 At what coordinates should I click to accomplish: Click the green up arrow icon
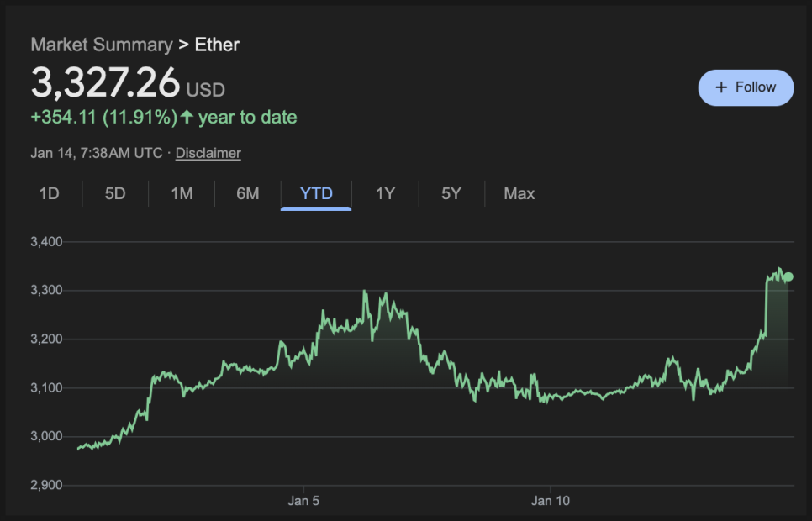pyautogui.click(x=187, y=118)
